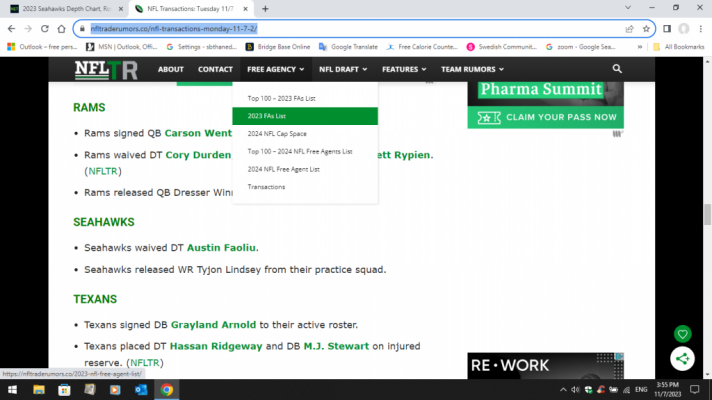Screen dimensions: 712x400
Task: Click the green heart favorite button
Action: (x=682, y=334)
